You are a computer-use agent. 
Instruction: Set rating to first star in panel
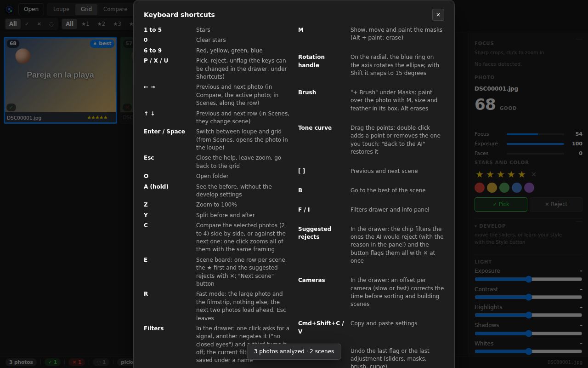(x=480, y=174)
